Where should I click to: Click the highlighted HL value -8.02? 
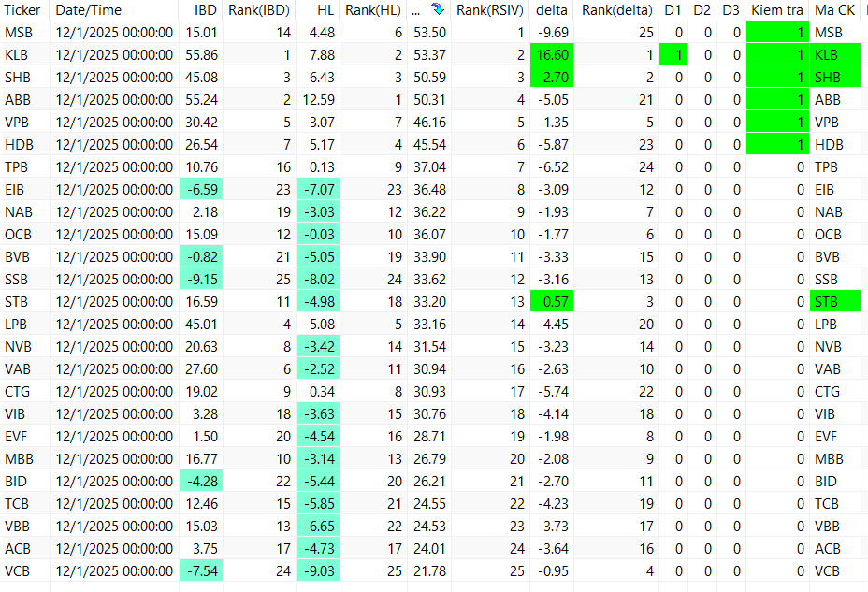point(318,280)
